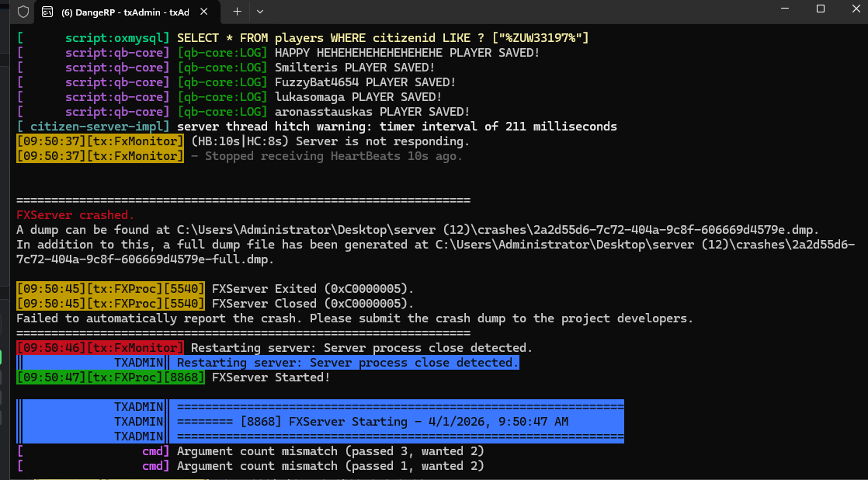Maximize the terminal window
Image resolution: width=868 pixels, height=480 pixels.
[821, 9]
